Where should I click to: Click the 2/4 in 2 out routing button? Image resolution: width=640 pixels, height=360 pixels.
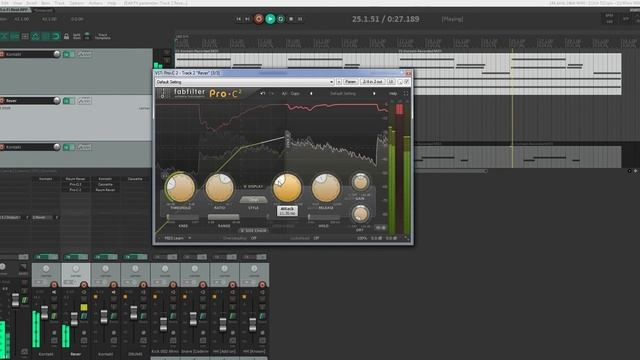[372, 82]
